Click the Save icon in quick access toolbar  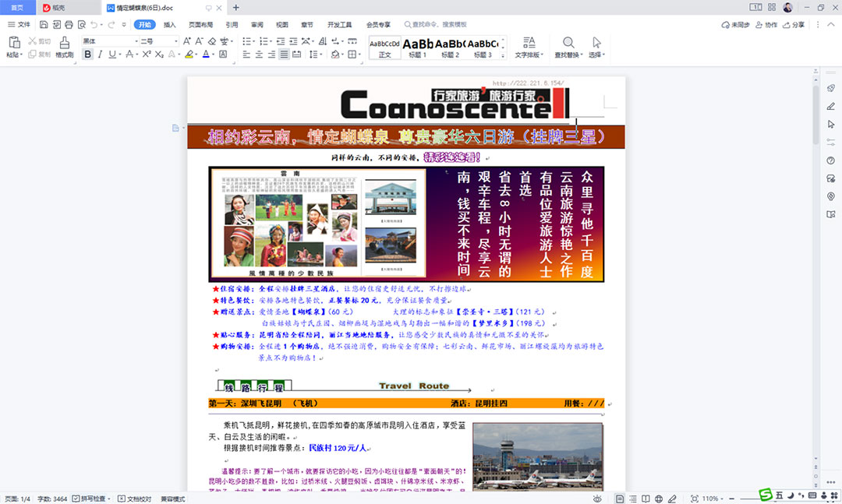point(44,25)
